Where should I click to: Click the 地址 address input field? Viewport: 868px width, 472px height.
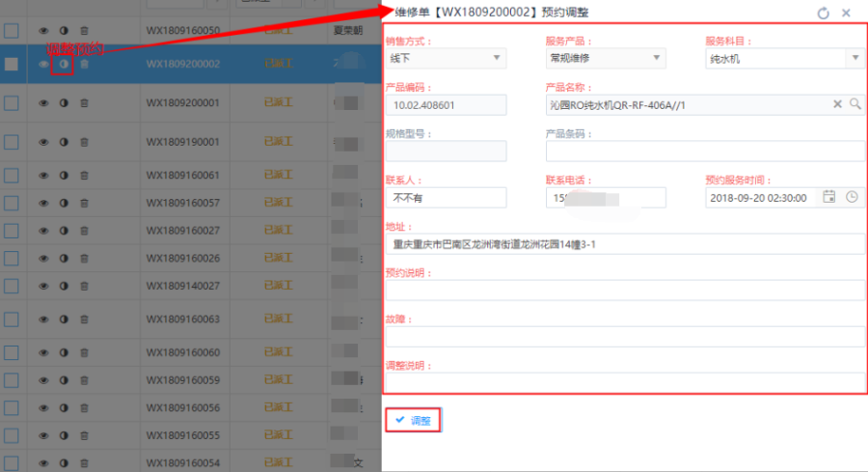(x=625, y=244)
